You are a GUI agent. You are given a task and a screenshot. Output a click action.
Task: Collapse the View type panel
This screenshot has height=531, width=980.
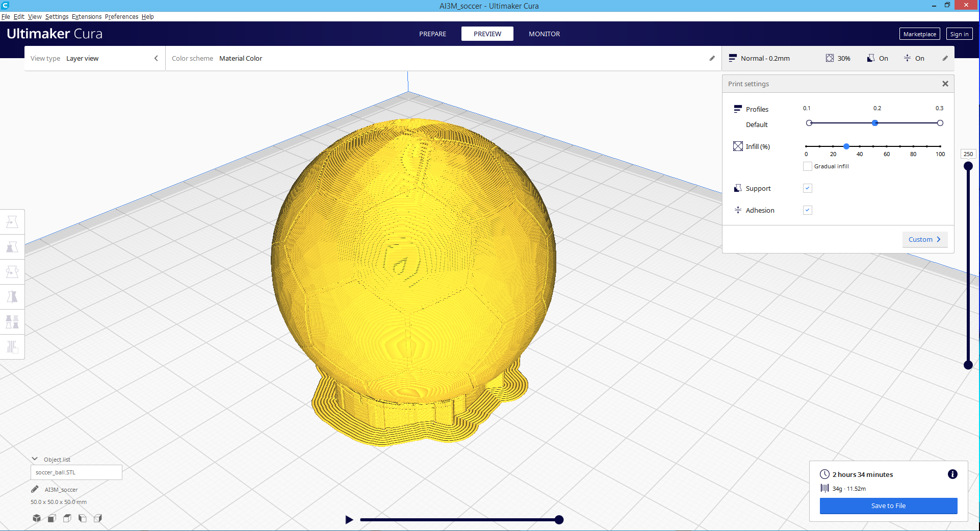tap(156, 58)
